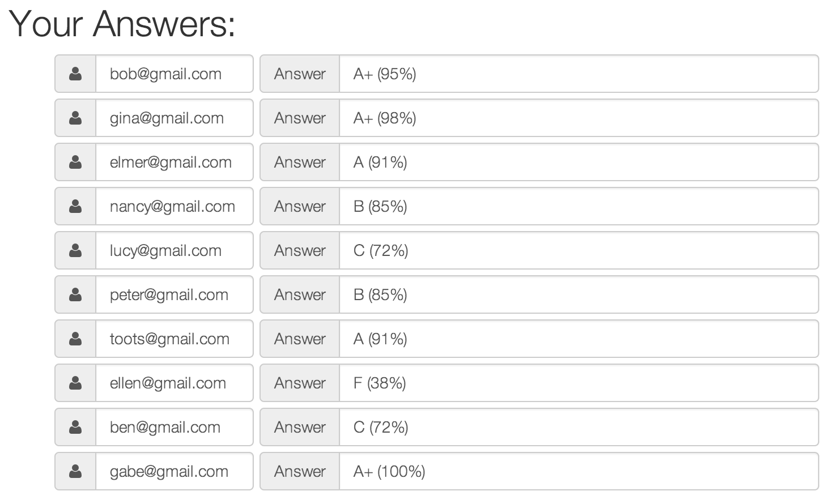Image resolution: width=834 pixels, height=504 pixels.
Task: Focus the toots@gmail.com email field
Action: tap(175, 339)
